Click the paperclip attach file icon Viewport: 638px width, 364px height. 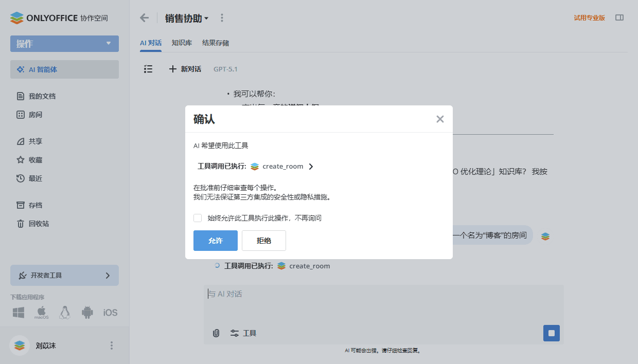[216, 333]
